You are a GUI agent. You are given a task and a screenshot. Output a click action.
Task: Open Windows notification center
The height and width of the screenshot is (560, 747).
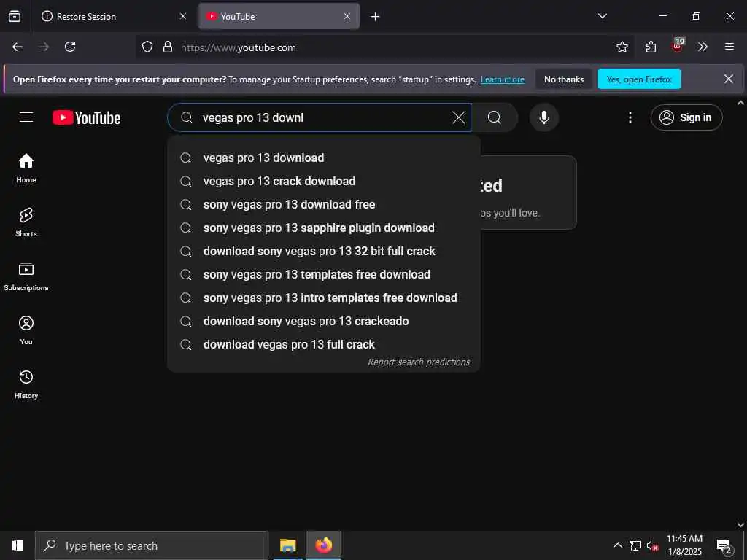point(724,545)
